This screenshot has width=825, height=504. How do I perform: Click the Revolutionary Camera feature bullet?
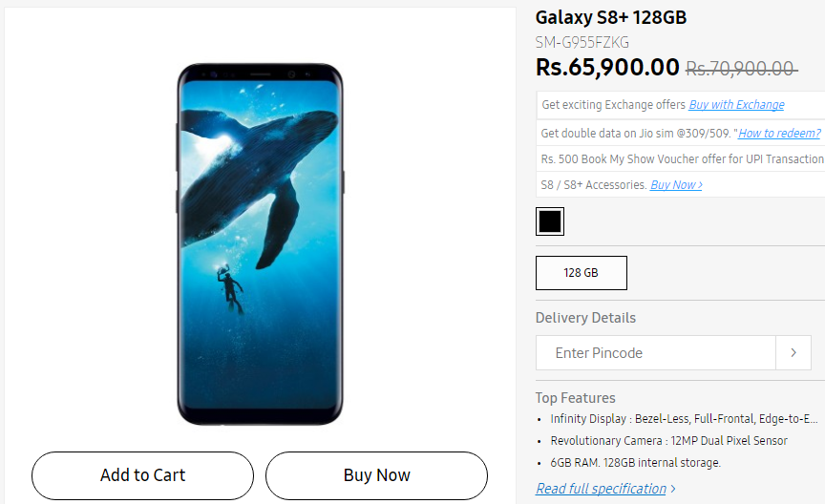[x=668, y=441]
